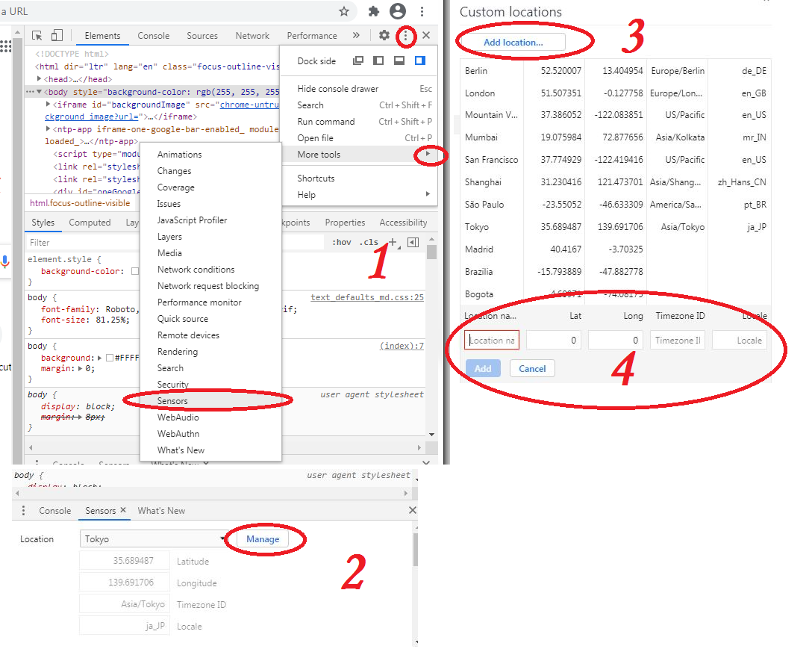Open the DevTools customize three-dot menu
The height and width of the screenshot is (649, 812).
pos(405,36)
